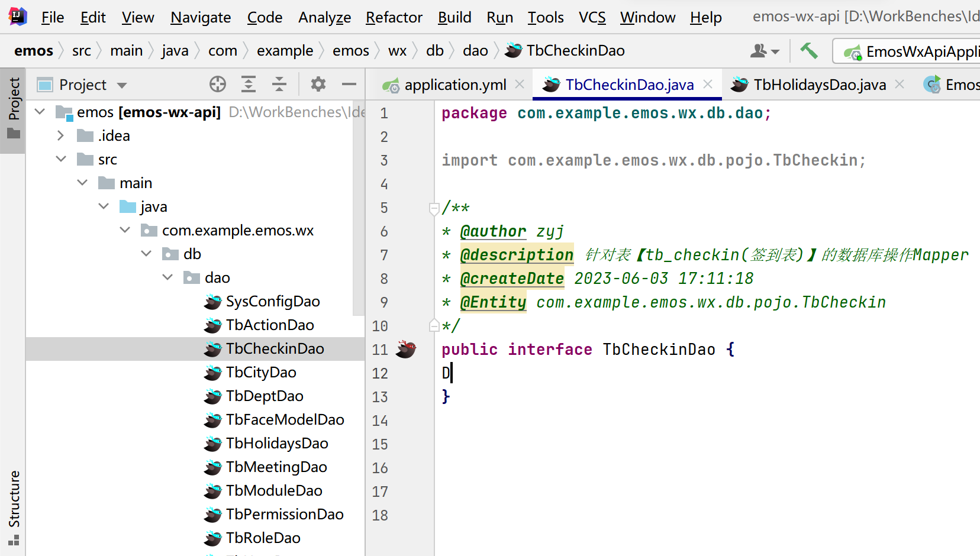The height and width of the screenshot is (556, 980).
Task: Click the fold end marker at line 10
Action: 434,325
